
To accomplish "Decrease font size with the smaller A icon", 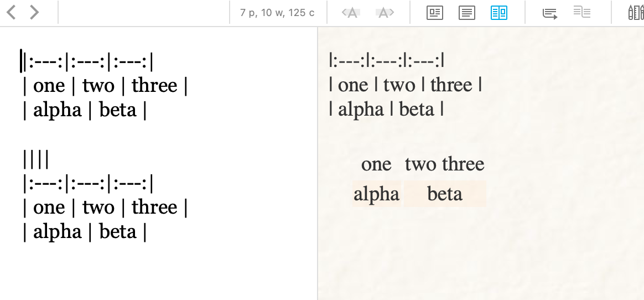I will [x=351, y=13].
